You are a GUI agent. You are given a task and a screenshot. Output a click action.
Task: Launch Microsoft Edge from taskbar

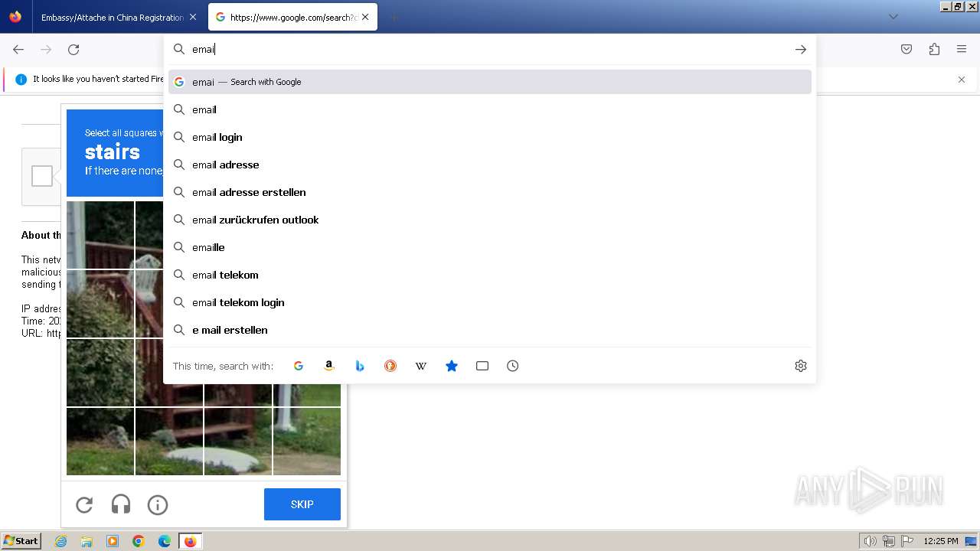(x=165, y=541)
